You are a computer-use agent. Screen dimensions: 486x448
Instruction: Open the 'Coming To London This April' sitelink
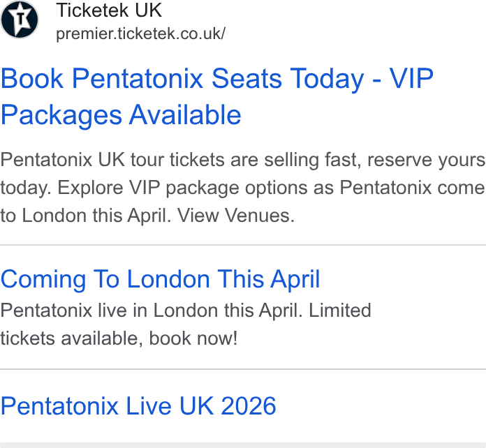coord(160,280)
